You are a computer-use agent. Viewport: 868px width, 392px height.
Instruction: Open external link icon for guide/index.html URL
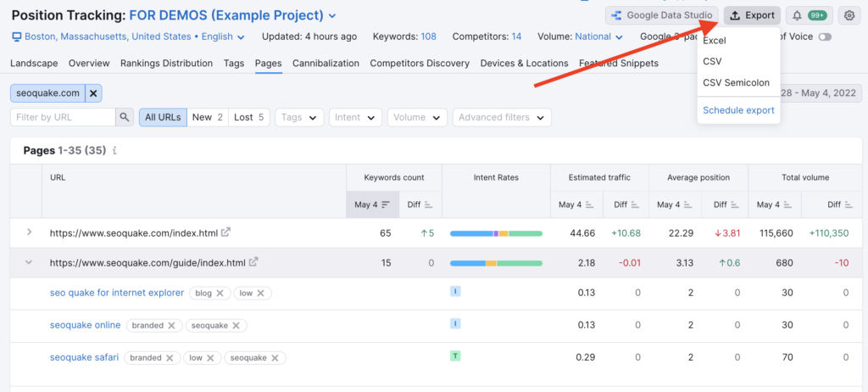pyautogui.click(x=253, y=262)
